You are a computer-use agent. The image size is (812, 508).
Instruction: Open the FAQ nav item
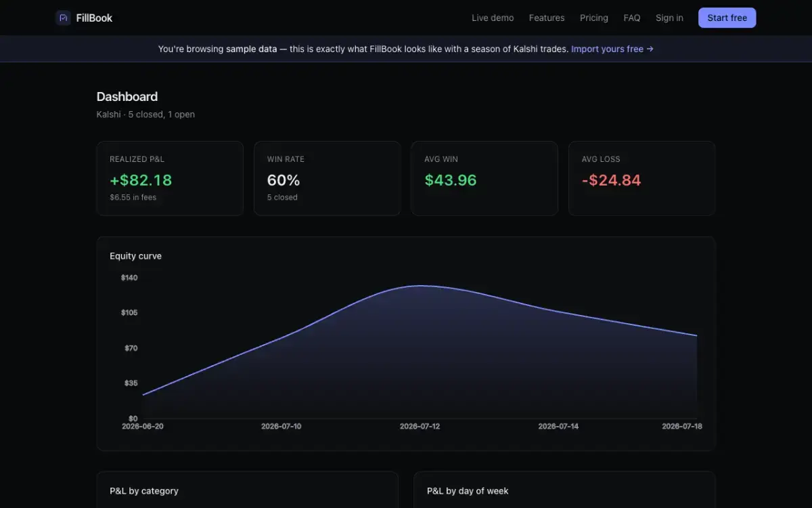[632, 18]
